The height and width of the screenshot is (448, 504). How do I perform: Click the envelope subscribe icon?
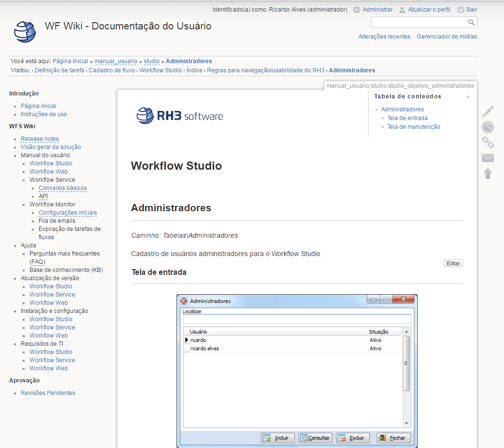coord(488,158)
